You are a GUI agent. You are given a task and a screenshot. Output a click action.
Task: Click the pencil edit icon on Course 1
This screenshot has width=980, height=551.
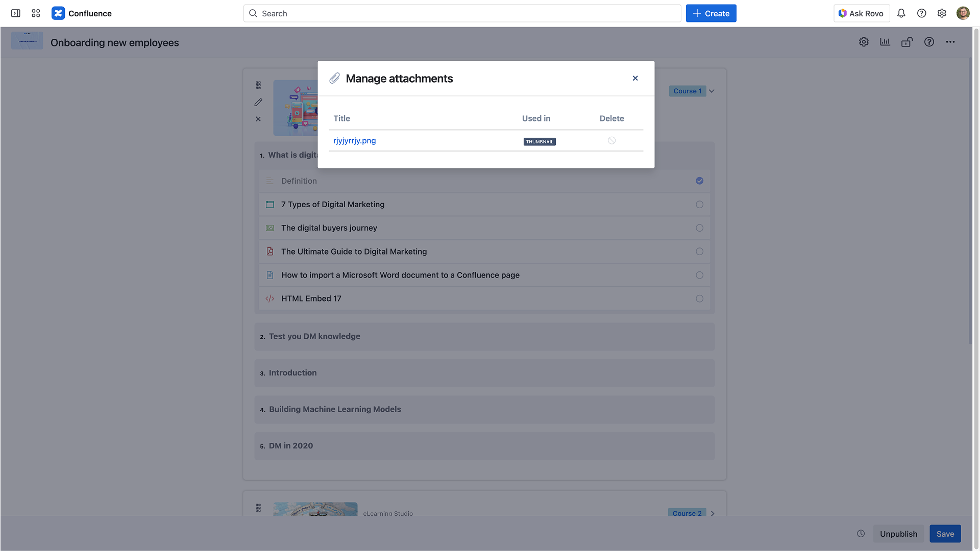coord(258,103)
